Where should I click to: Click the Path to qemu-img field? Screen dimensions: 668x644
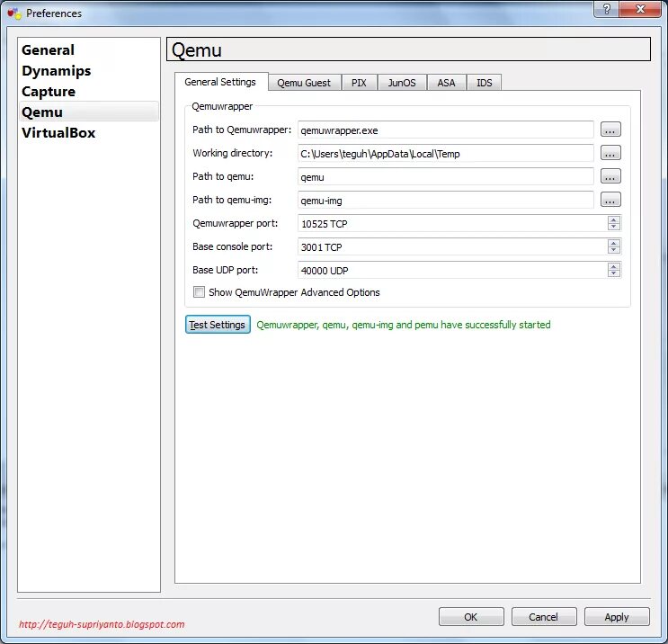coord(445,201)
